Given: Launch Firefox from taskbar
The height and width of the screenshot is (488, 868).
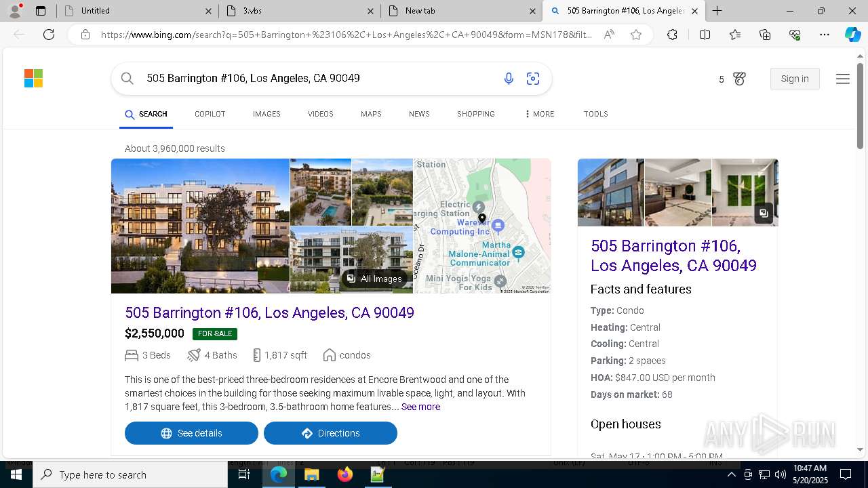Looking at the screenshot, I should tap(344, 474).
